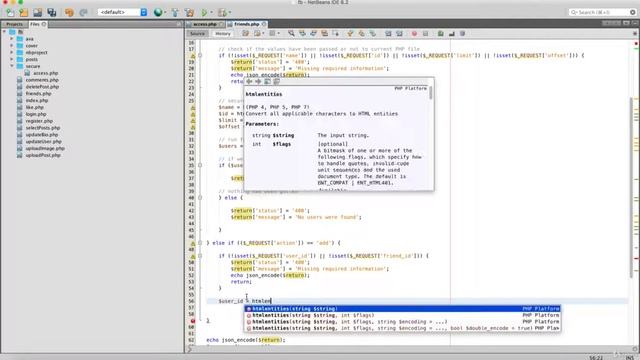Click the New Project toolbar icon
640x360 pixels.
pos(23,13)
